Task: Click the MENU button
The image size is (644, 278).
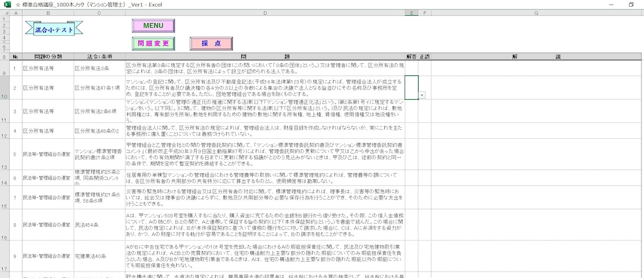Action: (x=153, y=25)
